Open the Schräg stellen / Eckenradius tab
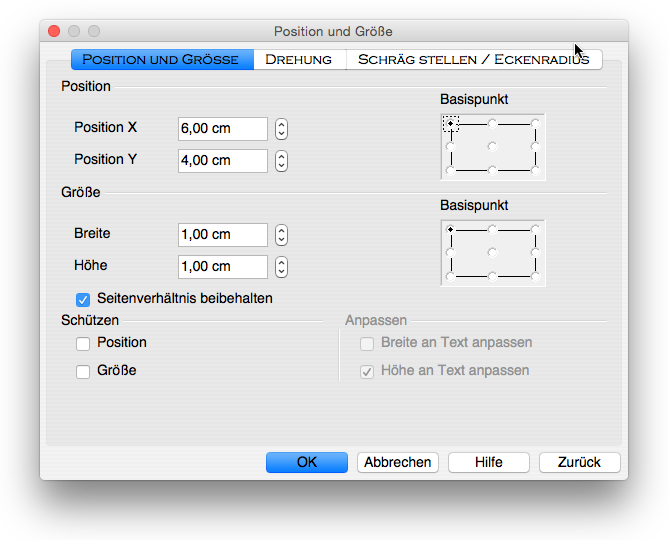Screen dimensions: 668x540 pos(474,59)
